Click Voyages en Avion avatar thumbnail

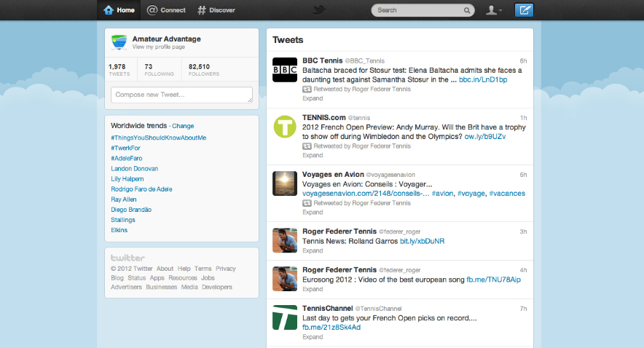point(284,183)
